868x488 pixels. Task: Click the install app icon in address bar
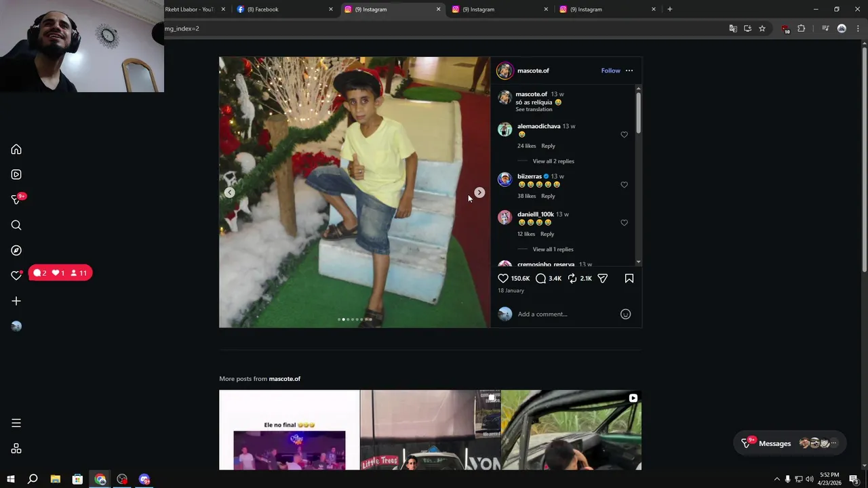point(747,28)
